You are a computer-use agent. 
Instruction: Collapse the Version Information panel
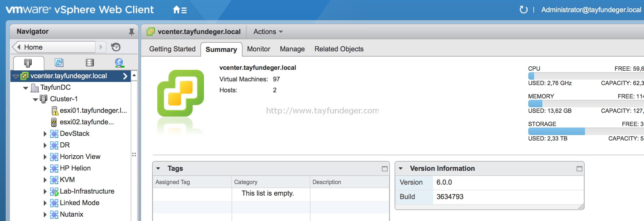point(401,168)
